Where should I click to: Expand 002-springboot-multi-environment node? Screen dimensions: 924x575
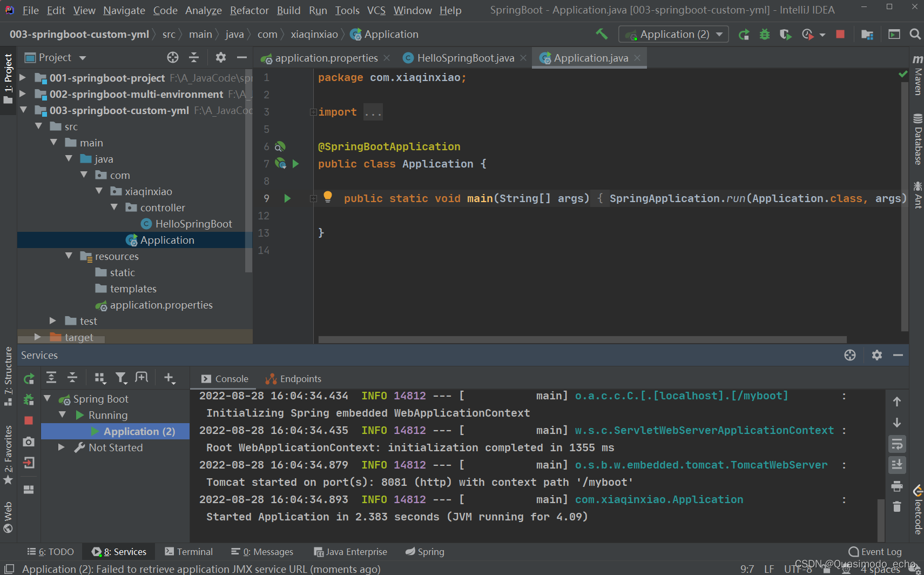tap(23, 94)
